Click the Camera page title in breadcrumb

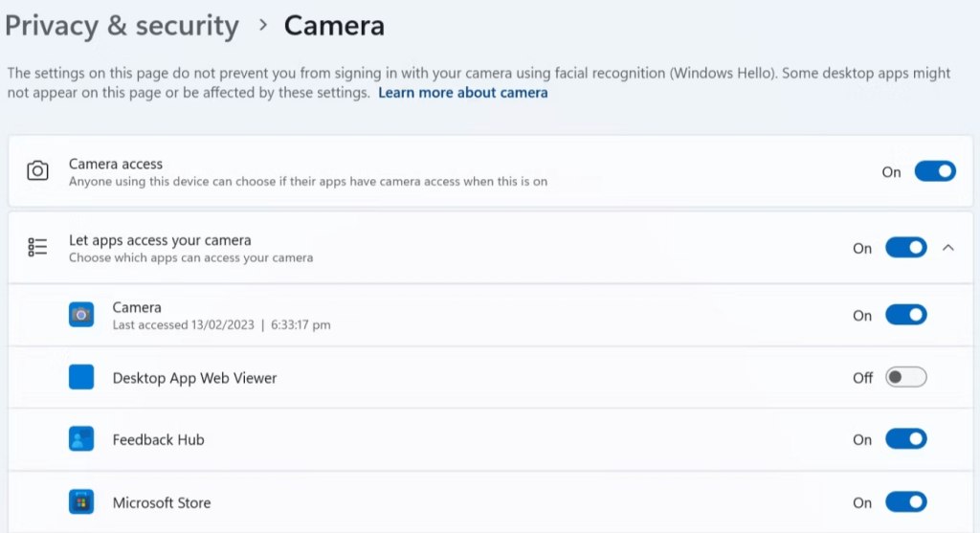(x=334, y=26)
